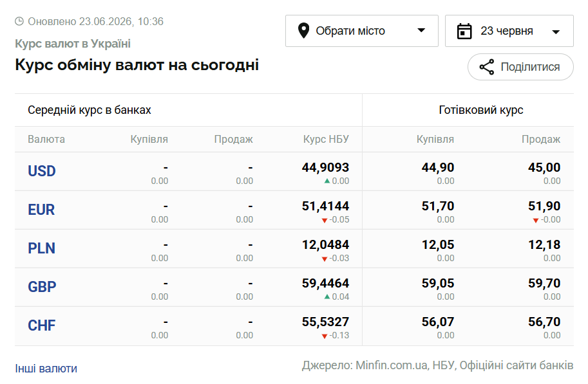Click USD cash sell value 45,00

click(544, 167)
